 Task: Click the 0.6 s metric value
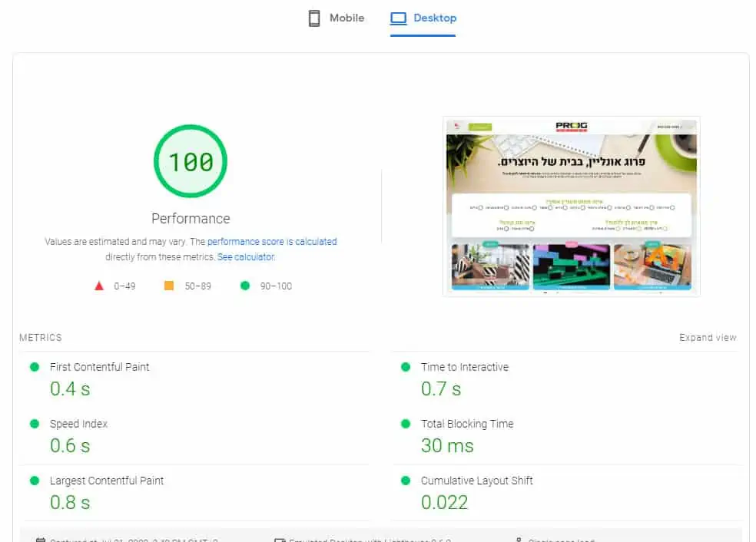click(x=70, y=445)
